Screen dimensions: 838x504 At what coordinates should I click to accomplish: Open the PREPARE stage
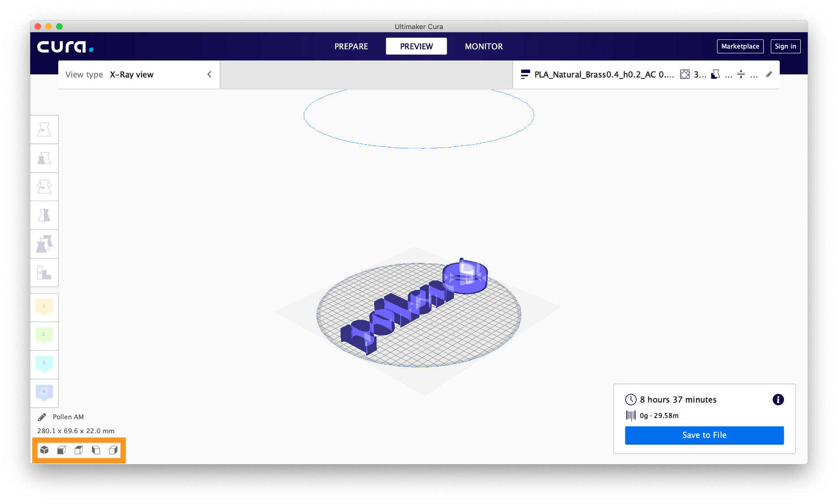coord(351,46)
